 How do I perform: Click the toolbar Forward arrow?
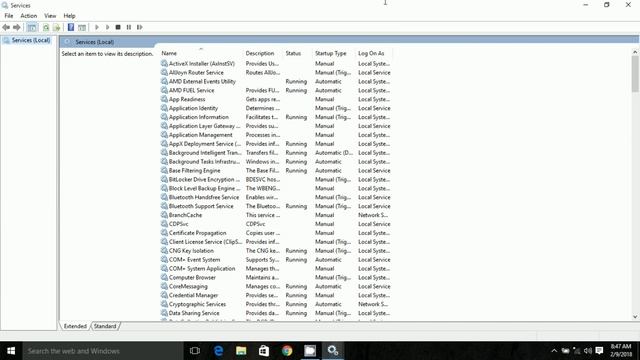pyautogui.click(x=17, y=27)
